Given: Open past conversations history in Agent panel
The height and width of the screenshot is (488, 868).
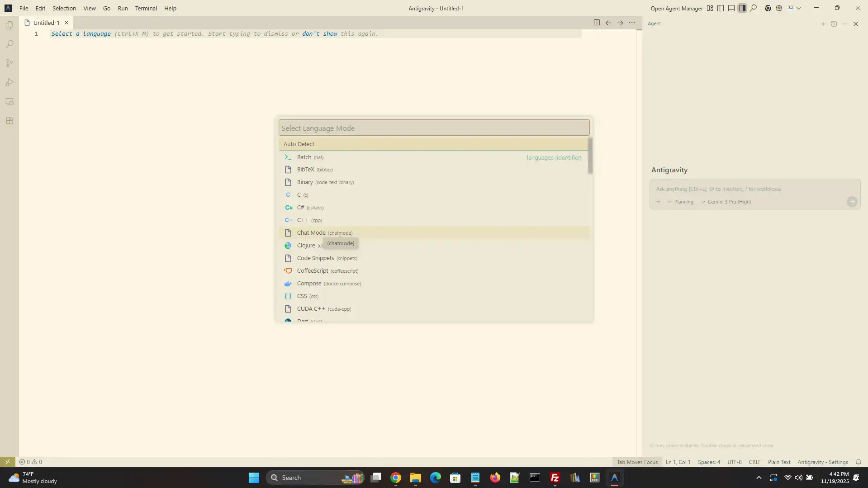Looking at the screenshot, I should point(834,24).
